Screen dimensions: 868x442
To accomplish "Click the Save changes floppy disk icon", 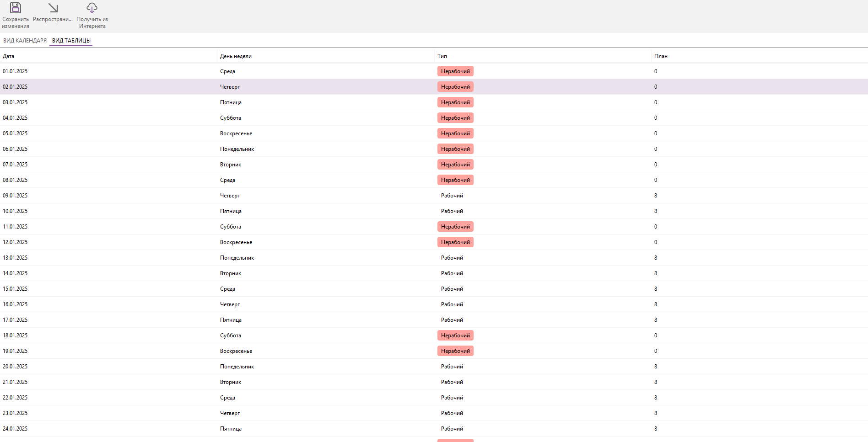I will (16, 8).
